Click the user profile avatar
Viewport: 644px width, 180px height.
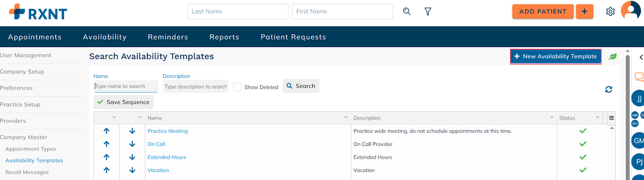[630, 10]
